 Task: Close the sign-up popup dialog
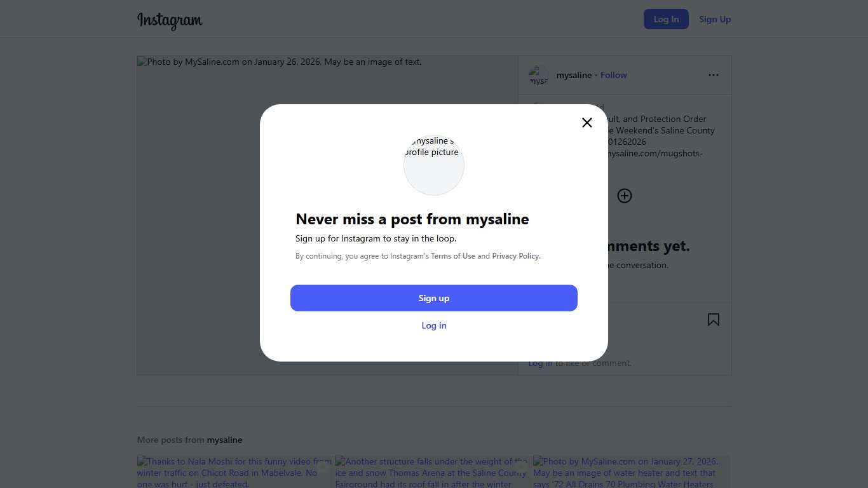click(x=587, y=123)
